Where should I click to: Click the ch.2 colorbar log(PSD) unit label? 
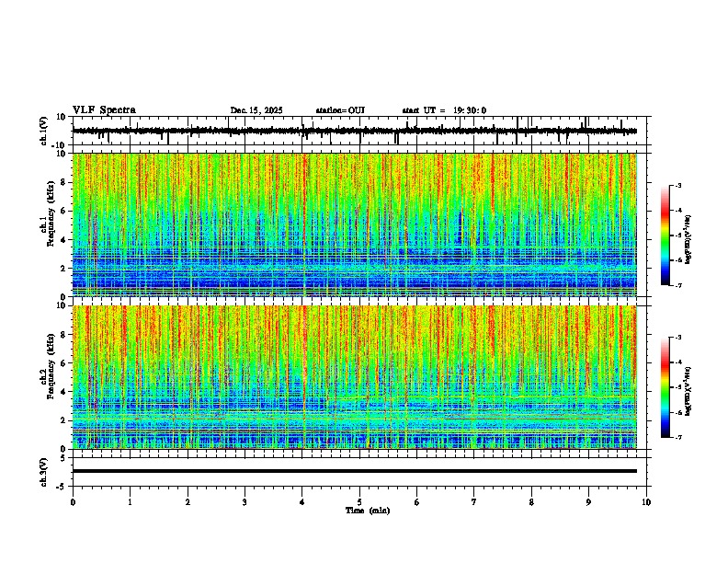click(x=688, y=391)
